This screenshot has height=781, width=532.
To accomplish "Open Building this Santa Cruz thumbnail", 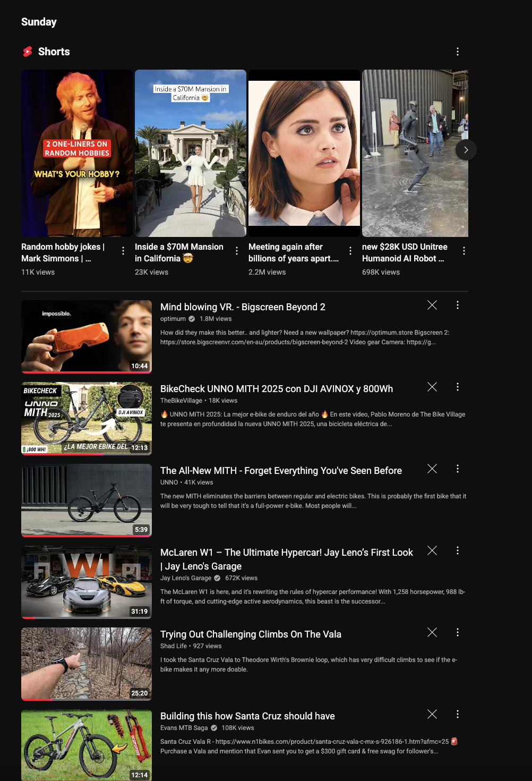I will click(x=87, y=745).
